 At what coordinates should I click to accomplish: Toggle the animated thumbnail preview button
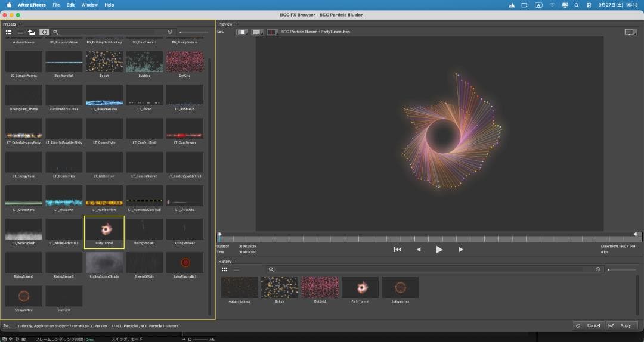44,32
